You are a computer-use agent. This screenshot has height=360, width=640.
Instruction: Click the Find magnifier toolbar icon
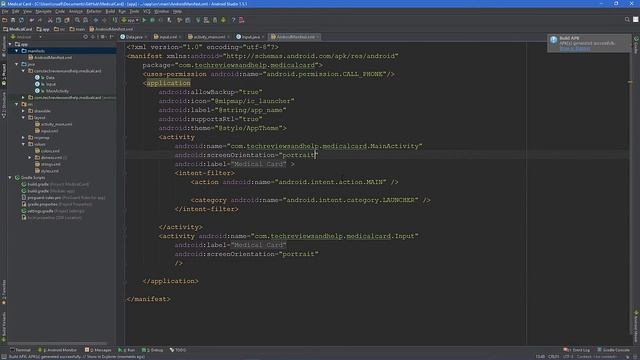pyautogui.click(x=77, y=20)
